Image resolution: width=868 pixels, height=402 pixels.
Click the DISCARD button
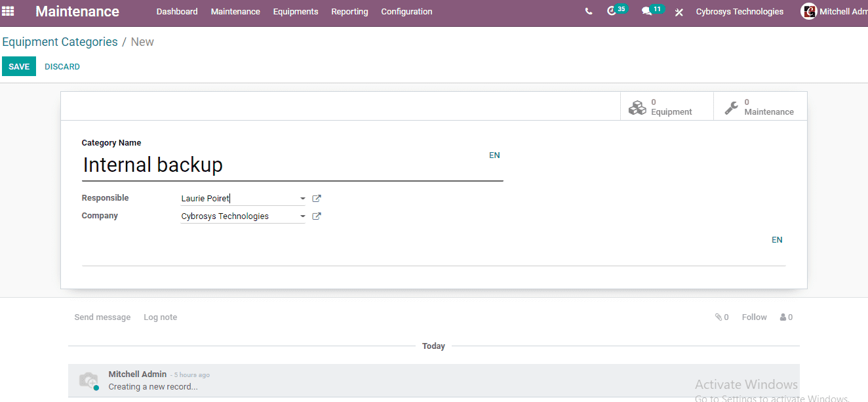(x=62, y=66)
